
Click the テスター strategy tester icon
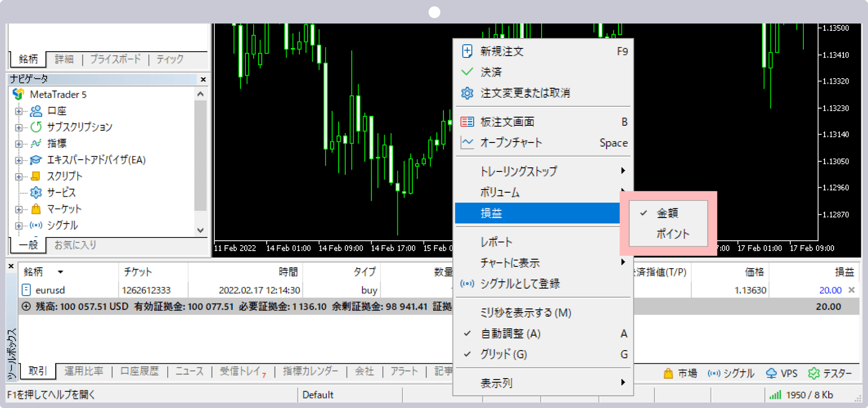(x=814, y=373)
